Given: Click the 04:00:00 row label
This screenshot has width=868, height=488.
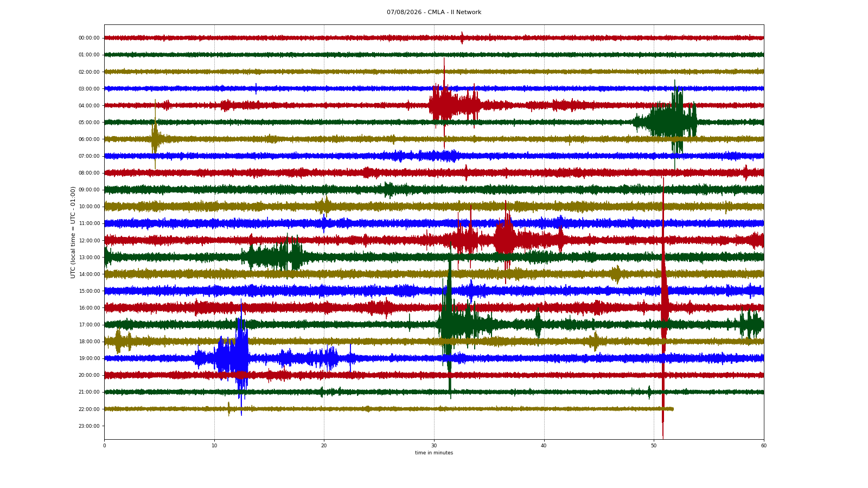Looking at the screenshot, I should (89, 105).
